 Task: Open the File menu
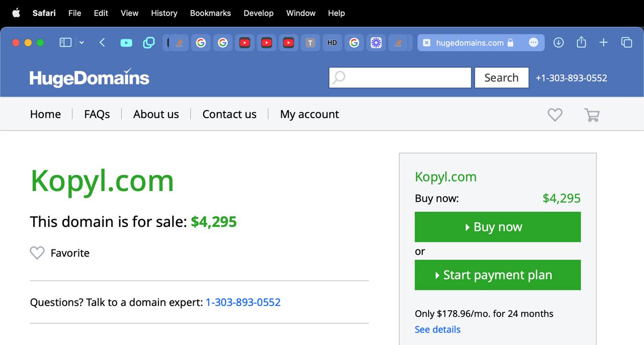74,13
